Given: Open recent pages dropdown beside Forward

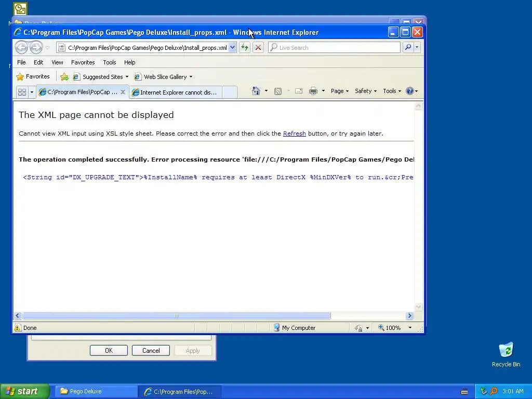Looking at the screenshot, I should [x=47, y=47].
